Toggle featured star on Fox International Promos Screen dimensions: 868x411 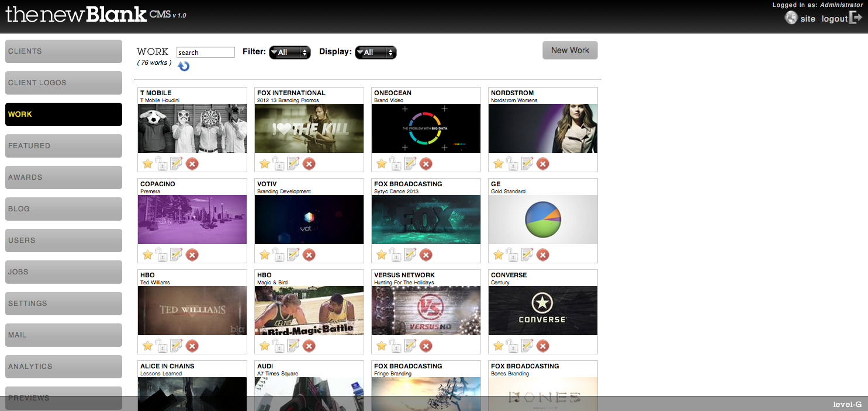pos(265,163)
